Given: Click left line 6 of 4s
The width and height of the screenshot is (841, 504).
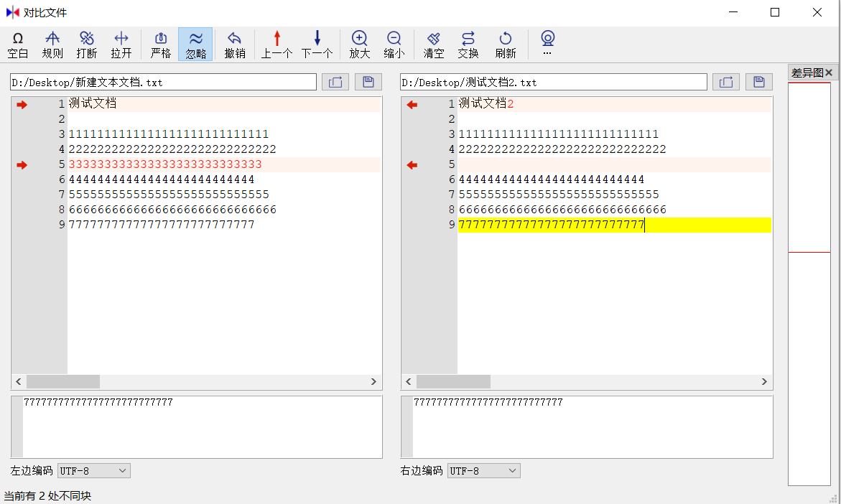Looking at the screenshot, I should coord(162,179).
